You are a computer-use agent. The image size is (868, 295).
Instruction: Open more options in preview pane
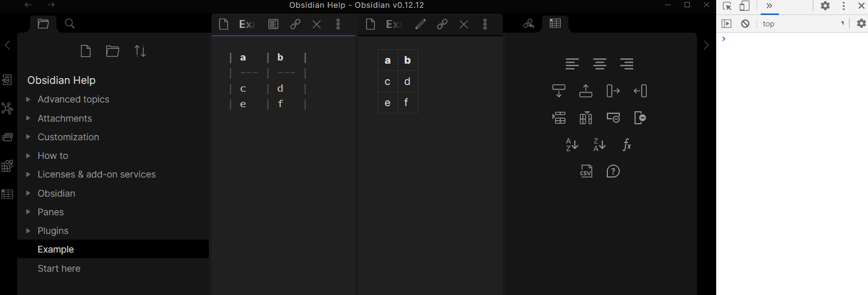pos(485,24)
